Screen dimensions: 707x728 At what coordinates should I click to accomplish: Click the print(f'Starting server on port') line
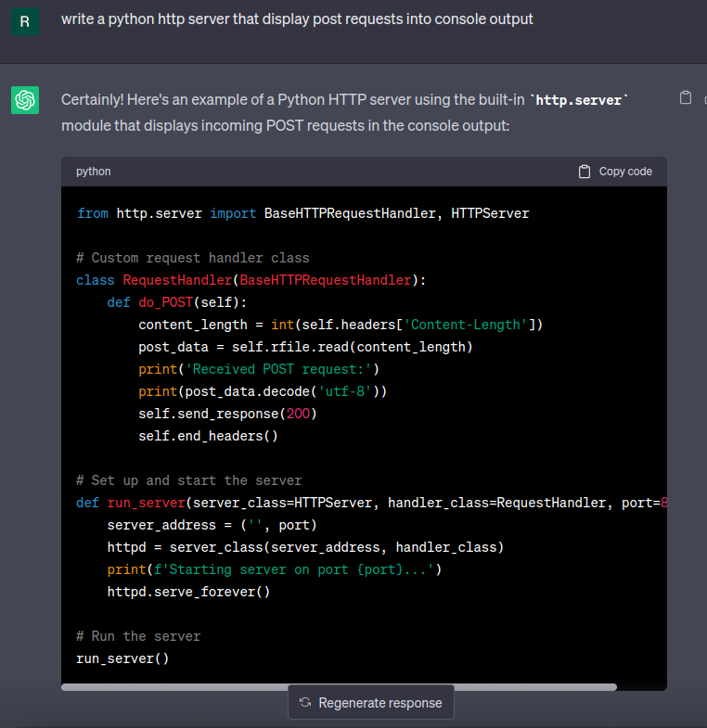click(x=274, y=569)
